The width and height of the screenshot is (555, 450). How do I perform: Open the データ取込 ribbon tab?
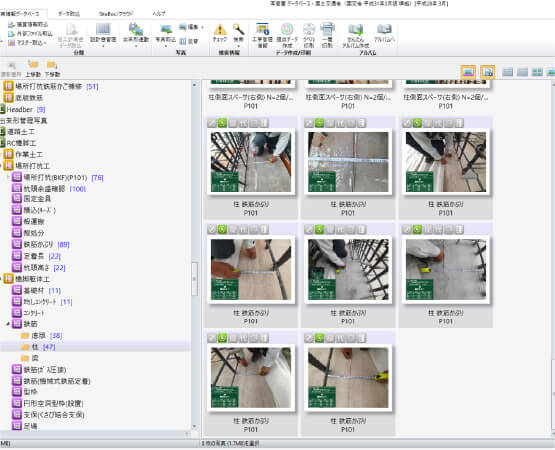pyautogui.click(x=69, y=14)
